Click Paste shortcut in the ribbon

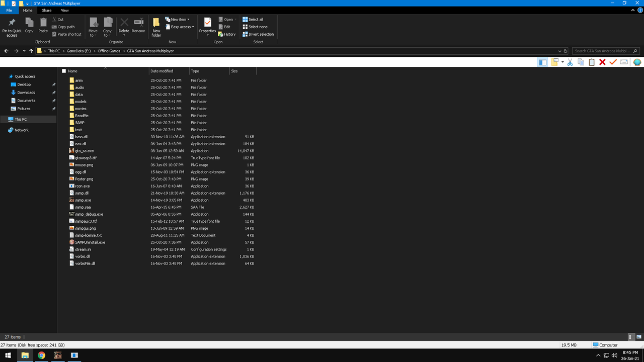point(66,34)
